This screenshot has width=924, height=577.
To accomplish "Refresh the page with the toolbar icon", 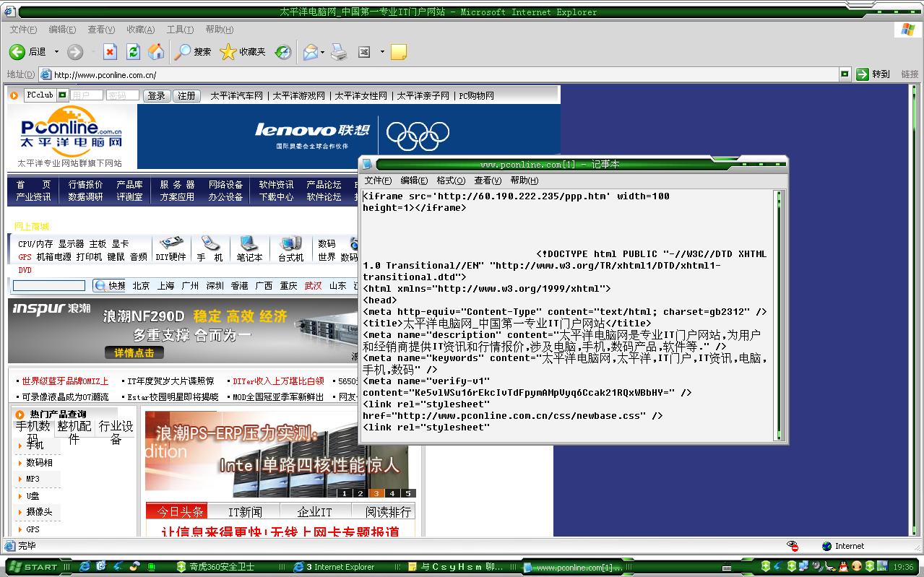I will (133, 51).
